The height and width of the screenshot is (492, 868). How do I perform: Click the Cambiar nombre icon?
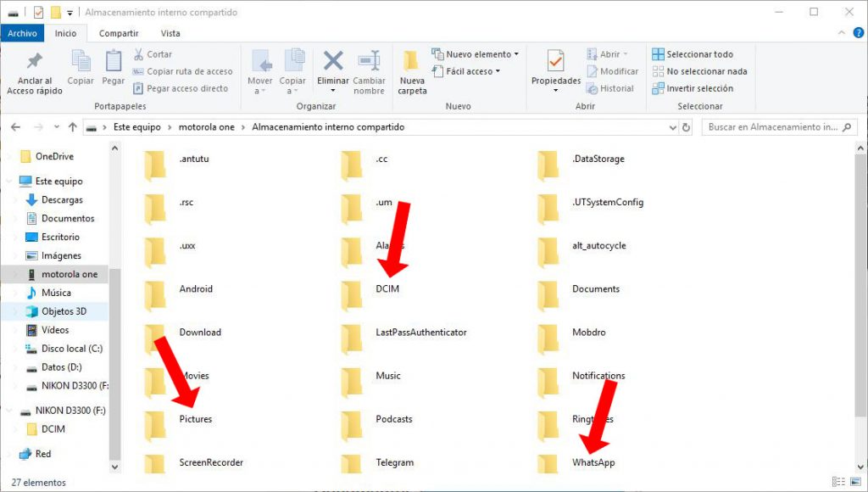point(369,63)
